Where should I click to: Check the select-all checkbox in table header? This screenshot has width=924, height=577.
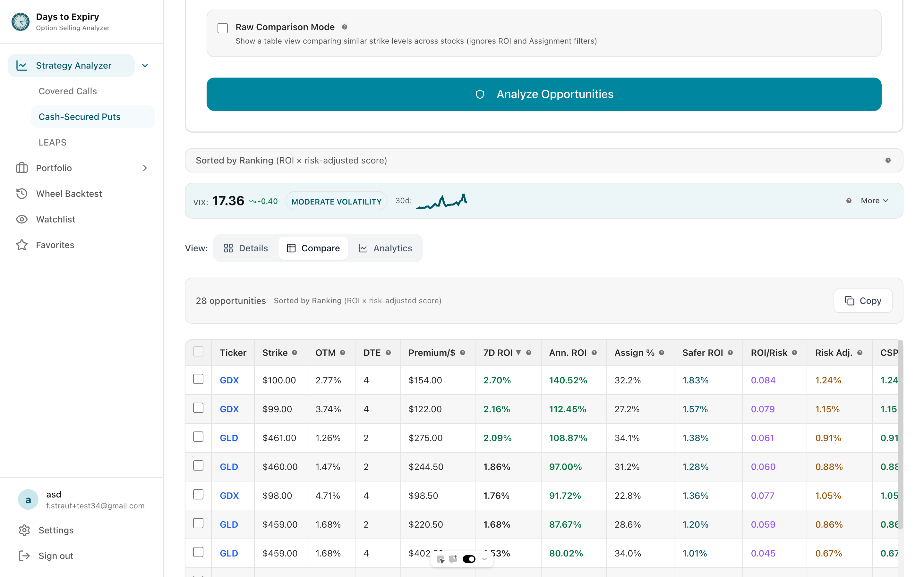coord(198,351)
